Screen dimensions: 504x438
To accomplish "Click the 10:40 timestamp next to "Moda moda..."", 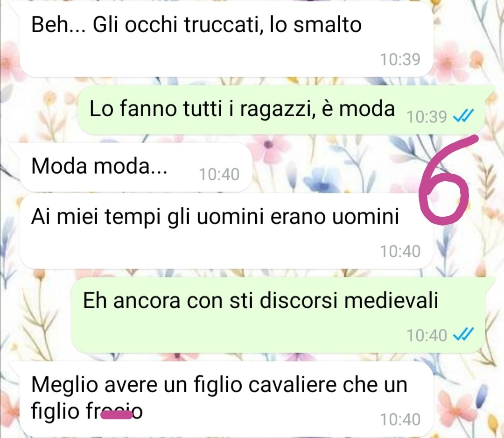I will tap(219, 175).
